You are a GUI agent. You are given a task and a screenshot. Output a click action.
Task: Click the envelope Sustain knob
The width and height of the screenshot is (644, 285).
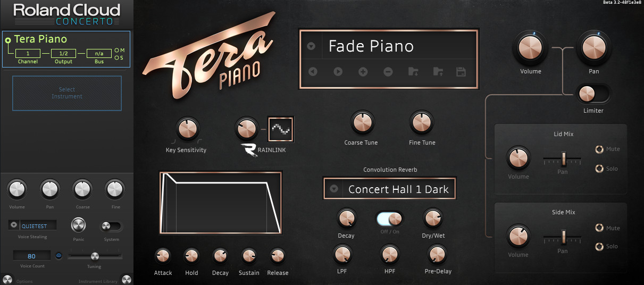click(x=249, y=256)
